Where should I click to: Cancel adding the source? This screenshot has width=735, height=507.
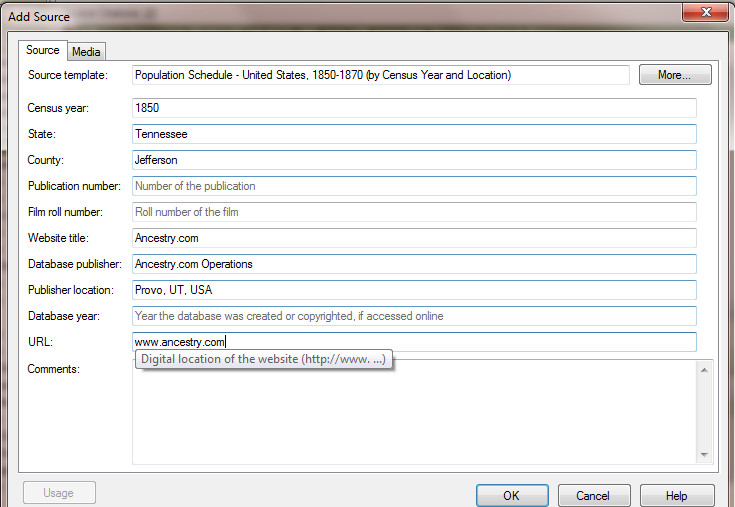594,496
